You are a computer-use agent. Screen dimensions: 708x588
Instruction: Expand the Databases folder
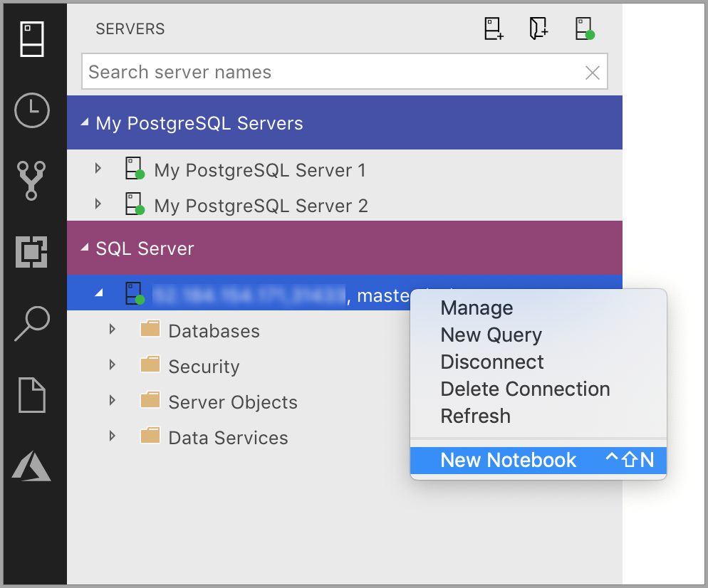[113, 330]
